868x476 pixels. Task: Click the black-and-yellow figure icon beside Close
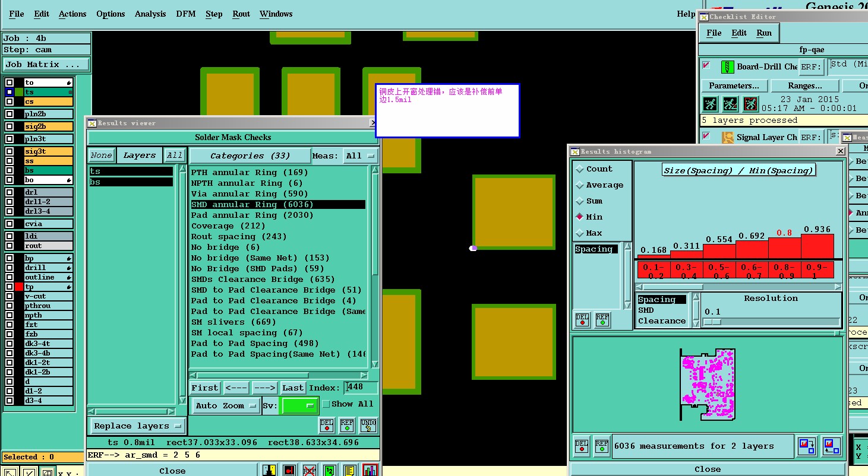(x=269, y=470)
